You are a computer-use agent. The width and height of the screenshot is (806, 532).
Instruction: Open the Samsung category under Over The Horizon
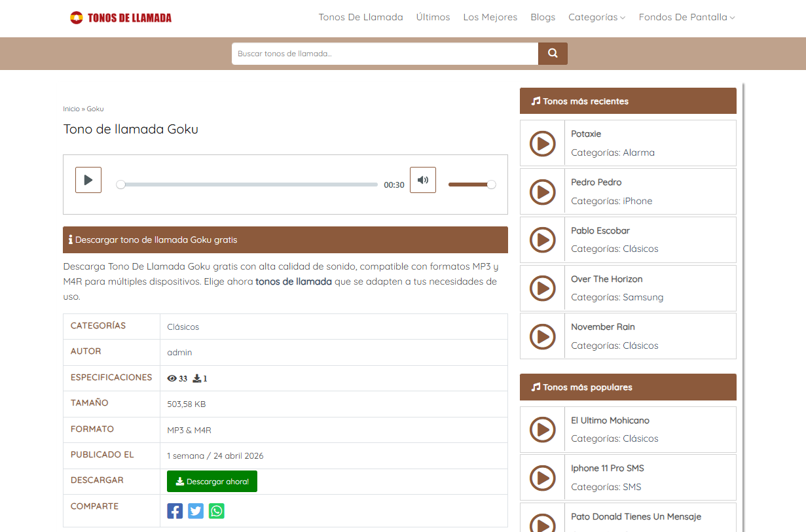[x=643, y=297]
